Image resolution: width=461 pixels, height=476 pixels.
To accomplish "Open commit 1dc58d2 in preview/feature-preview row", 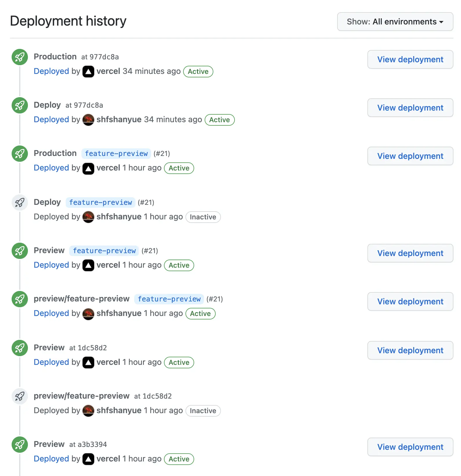I will [x=157, y=396].
